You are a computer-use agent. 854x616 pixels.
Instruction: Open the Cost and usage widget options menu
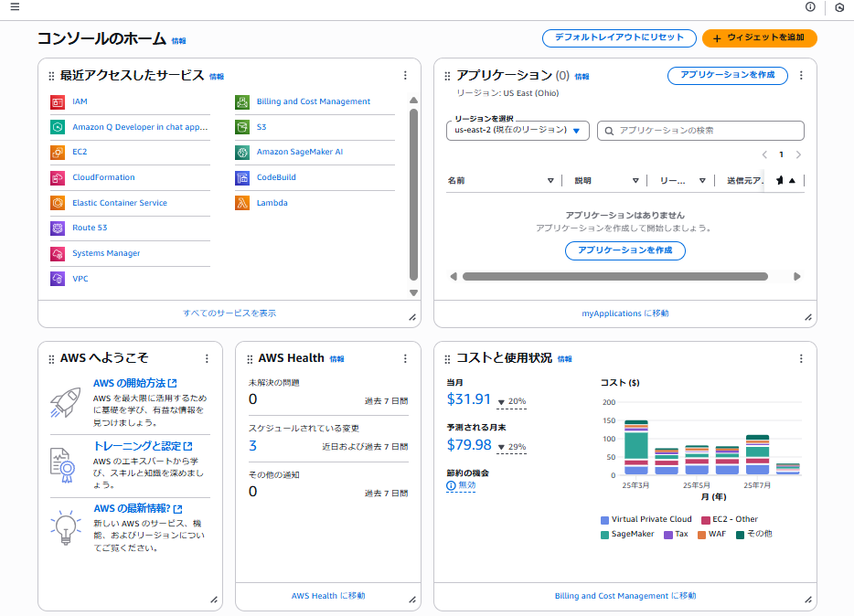[x=801, y=358]
